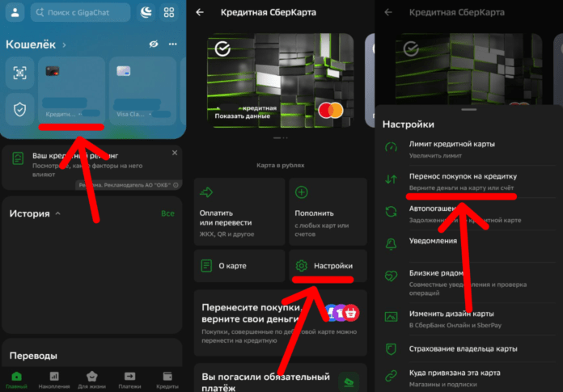Viewport: 563px width, 392px height.
Task: Open Куда привязана эта карта setting
Action: click(x=469, y=378)
